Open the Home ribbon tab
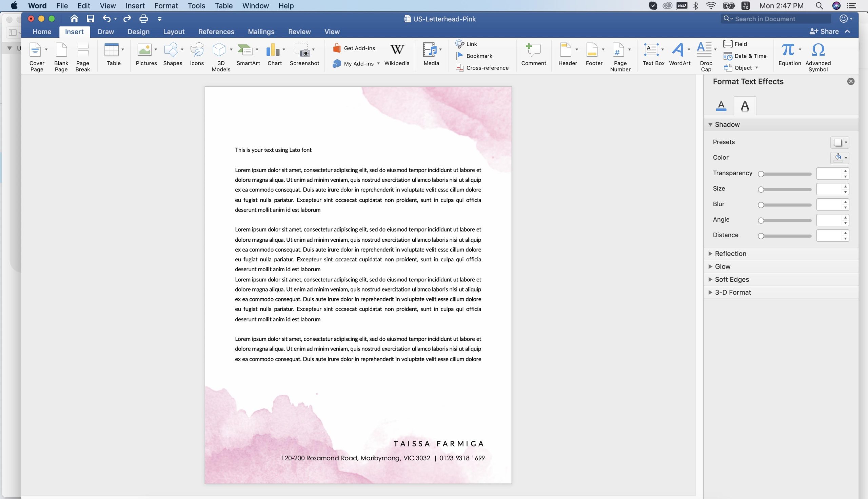Image resolution: width=868 pixels, height=499 pixels. coord(42,32)
